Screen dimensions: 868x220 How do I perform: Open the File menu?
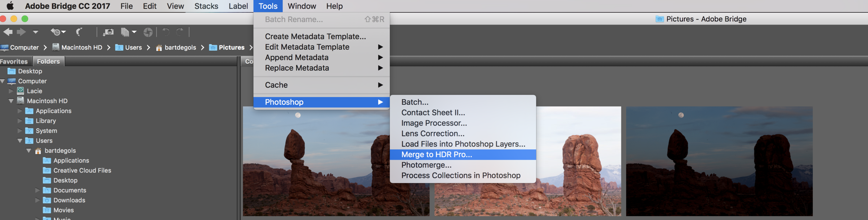point(127,6)
